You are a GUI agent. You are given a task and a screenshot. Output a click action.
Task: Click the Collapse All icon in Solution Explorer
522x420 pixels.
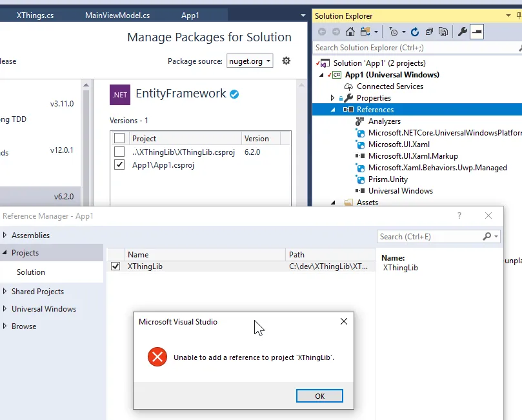pyautogui.click(x=430, y=32)
